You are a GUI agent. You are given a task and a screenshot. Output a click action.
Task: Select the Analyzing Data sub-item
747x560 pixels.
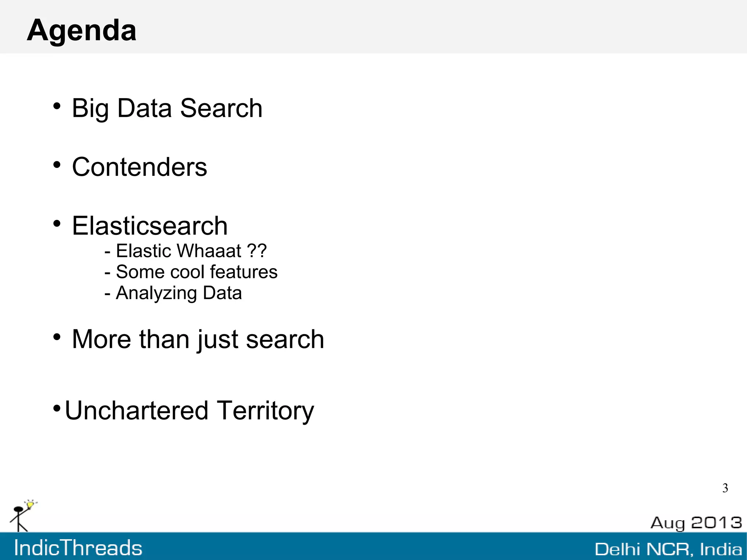coord(173,293)
